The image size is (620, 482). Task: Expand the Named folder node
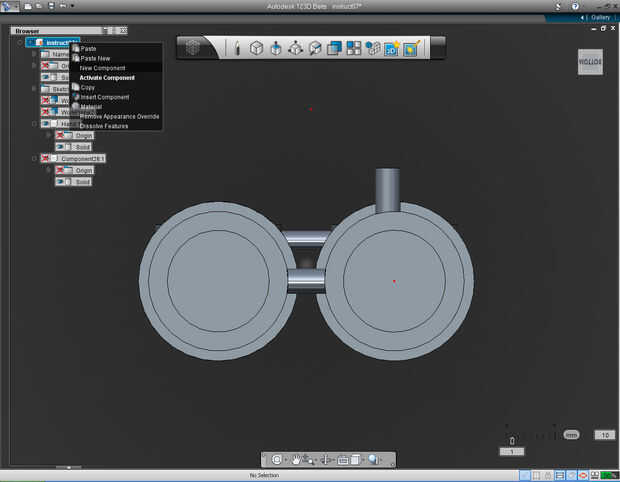pyautogui.click(x=34, y=54)
